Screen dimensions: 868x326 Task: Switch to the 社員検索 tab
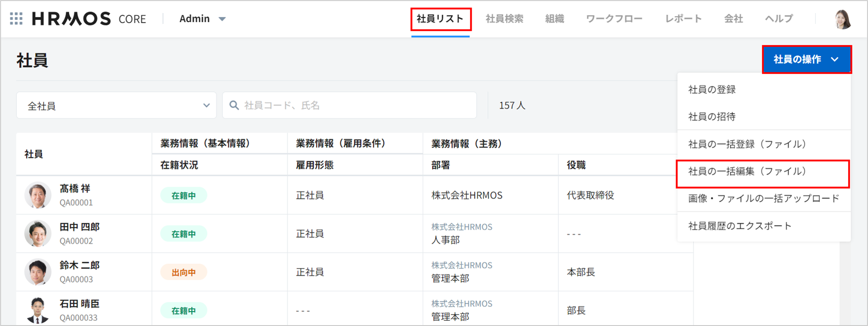[504, 19]
